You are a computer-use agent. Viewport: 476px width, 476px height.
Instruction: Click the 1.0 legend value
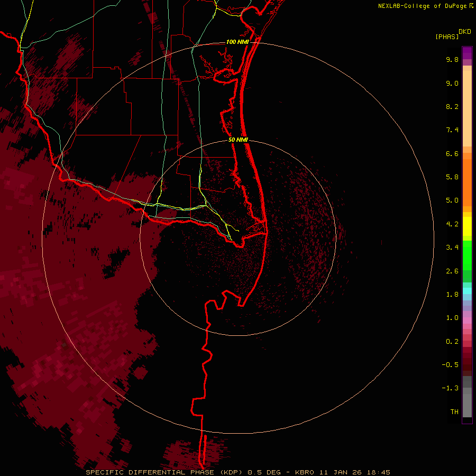point(452,318)
